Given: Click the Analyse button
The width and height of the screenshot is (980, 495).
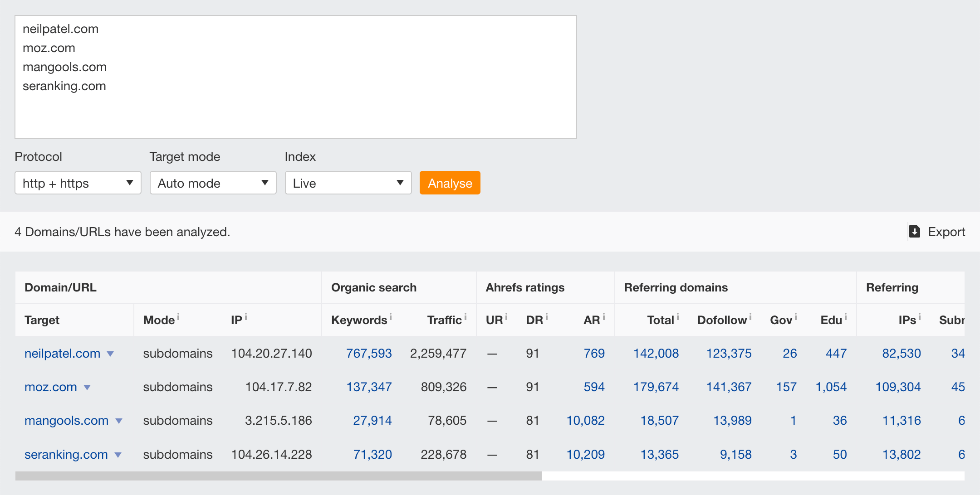Looking at the screenshot, I should tap(450, 183).
